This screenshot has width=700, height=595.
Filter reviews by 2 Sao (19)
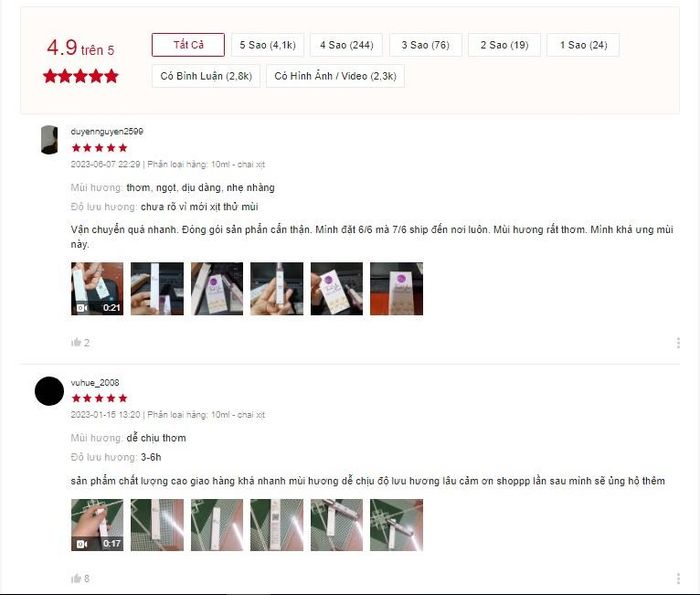tap(504, 45)
